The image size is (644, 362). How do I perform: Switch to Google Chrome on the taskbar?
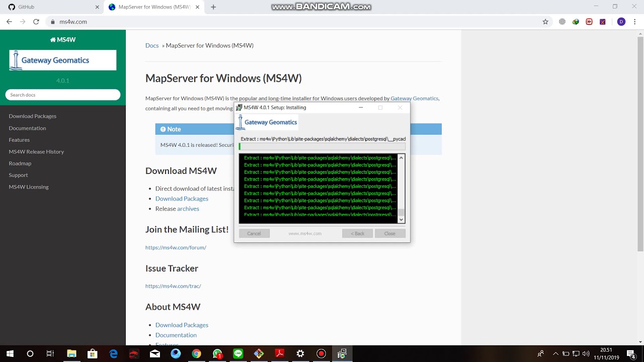point(196,354)
